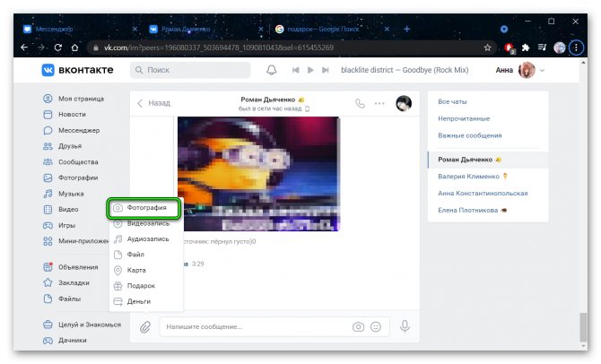601x364 pixels.
Task: Expand the Анна profile dropdown
Action: tap(542, 70)
